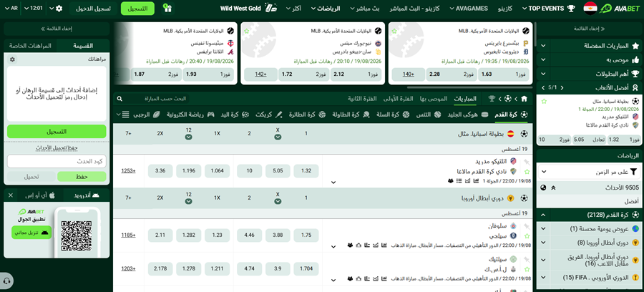Favorite the Celtic match with star
The width and height of the screenshot is (644, 292).
pos(527,269)
